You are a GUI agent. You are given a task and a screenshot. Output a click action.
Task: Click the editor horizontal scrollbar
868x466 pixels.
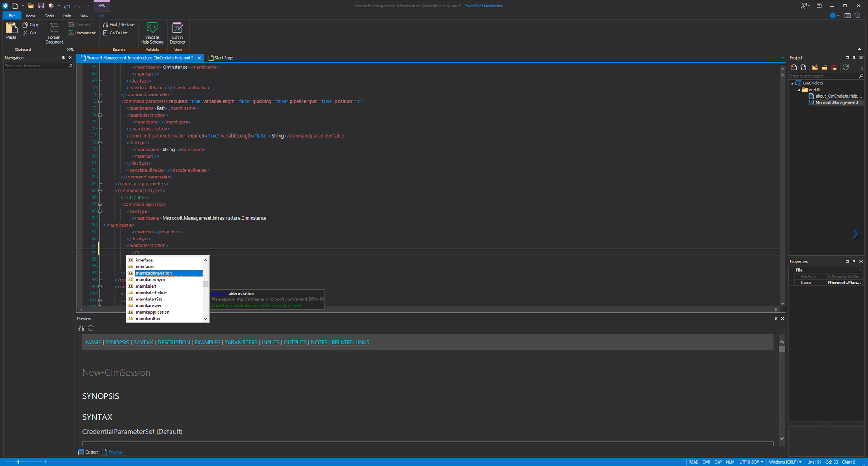pyautogui.click(x=429, y=310)
